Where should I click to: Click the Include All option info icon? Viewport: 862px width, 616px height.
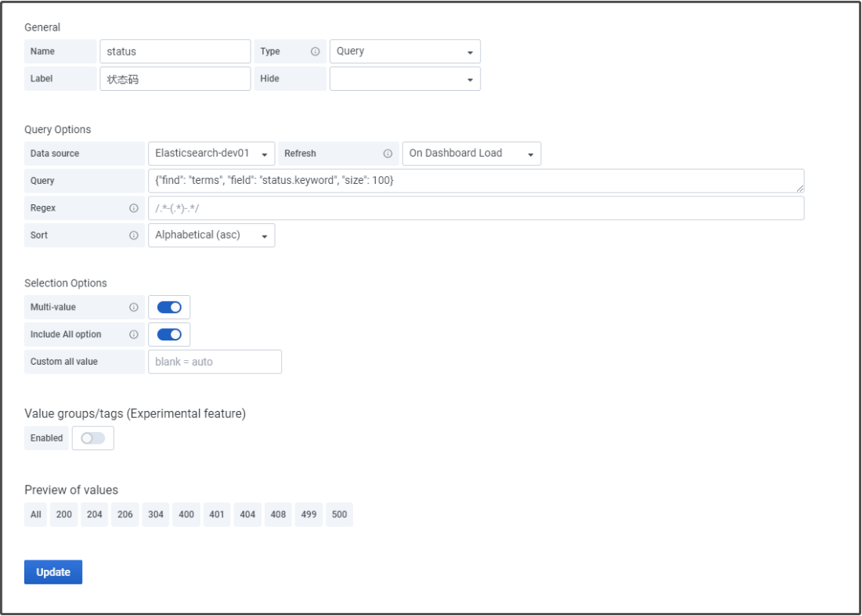pyautogui.click(x=134, y=334)
